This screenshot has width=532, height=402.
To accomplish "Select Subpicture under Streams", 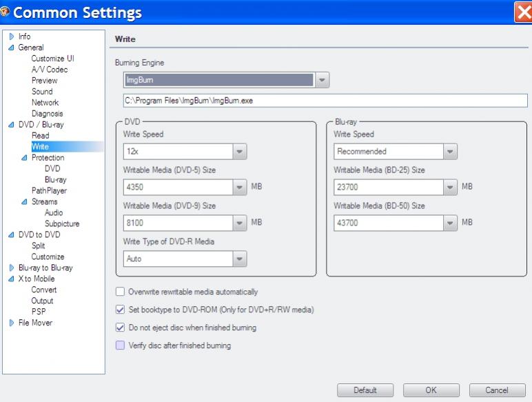I will tap(62, 223).
